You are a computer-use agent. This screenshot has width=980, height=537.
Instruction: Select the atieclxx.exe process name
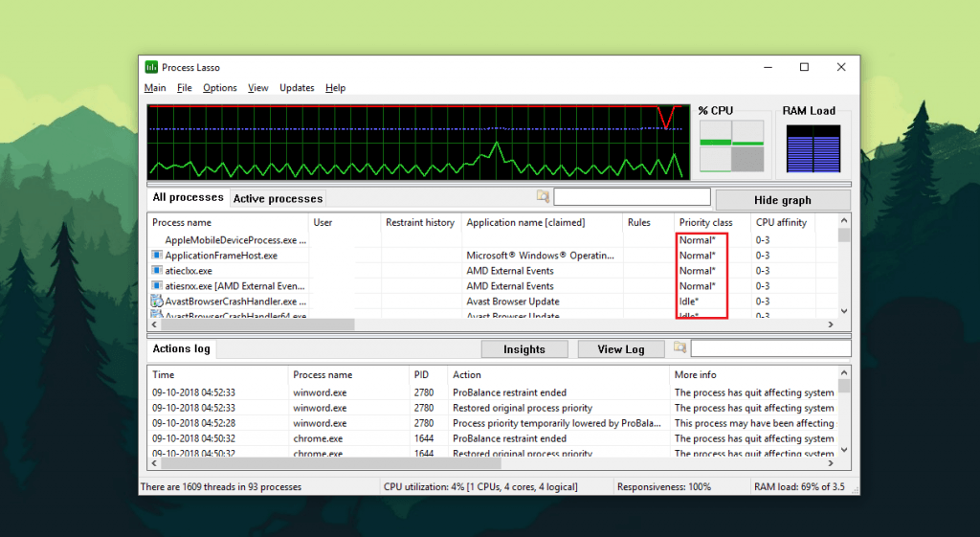pos(189,271)
